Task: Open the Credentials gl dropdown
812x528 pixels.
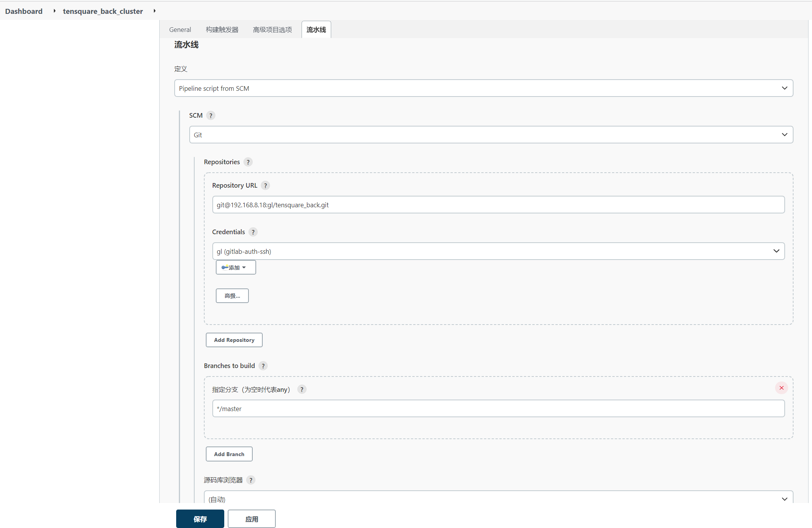Action: (x=498, y=251)
